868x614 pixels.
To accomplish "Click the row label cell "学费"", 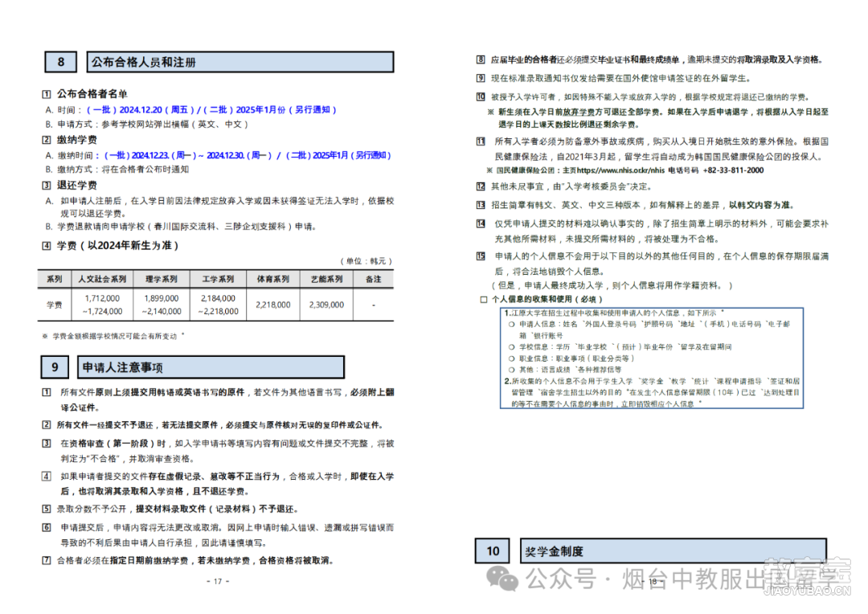I will pyautogui.click(x=55, y=305).
